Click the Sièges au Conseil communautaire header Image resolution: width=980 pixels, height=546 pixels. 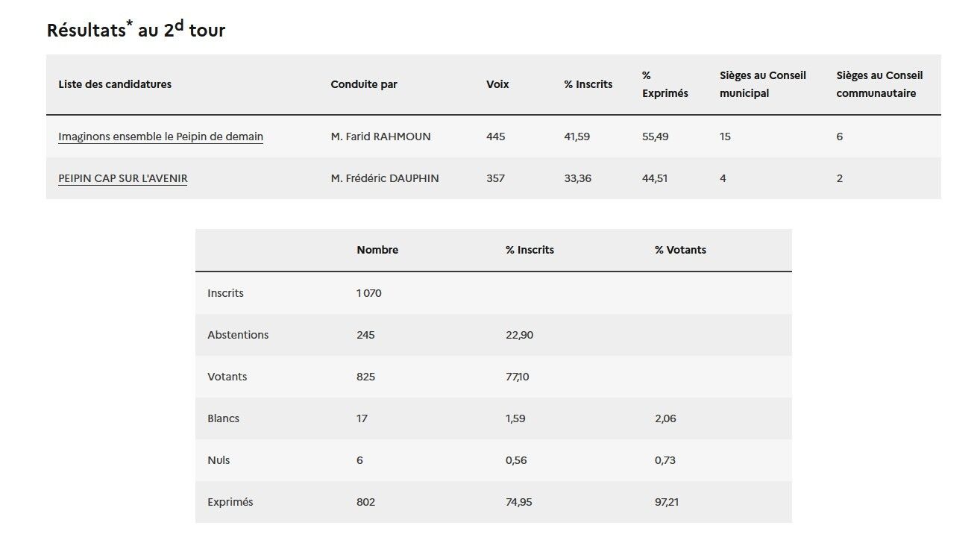tap(879, 84)
